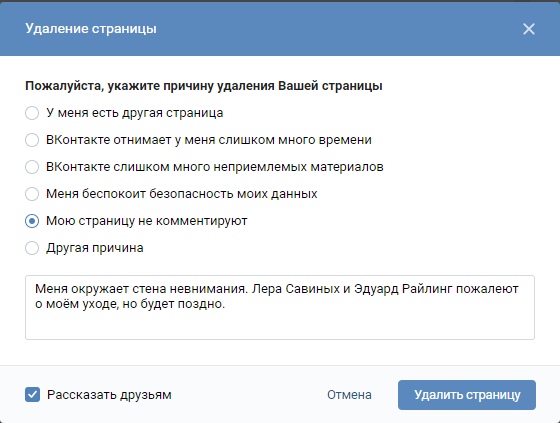The image size is (560, 423).
Task: Click the Отмена link
Action: [349, 395]
